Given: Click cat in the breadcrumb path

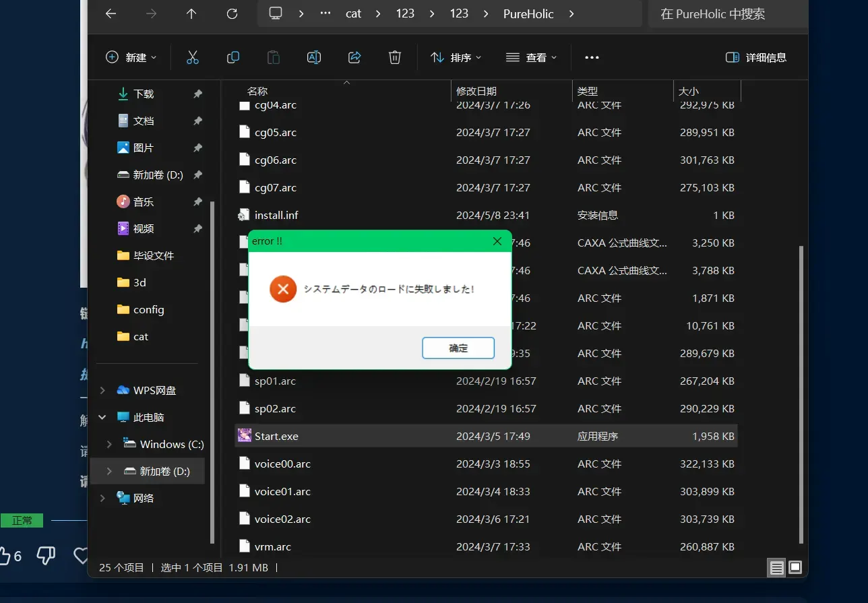Looking at the screenshot, I should pyautogui.click(x=353, y=13).
